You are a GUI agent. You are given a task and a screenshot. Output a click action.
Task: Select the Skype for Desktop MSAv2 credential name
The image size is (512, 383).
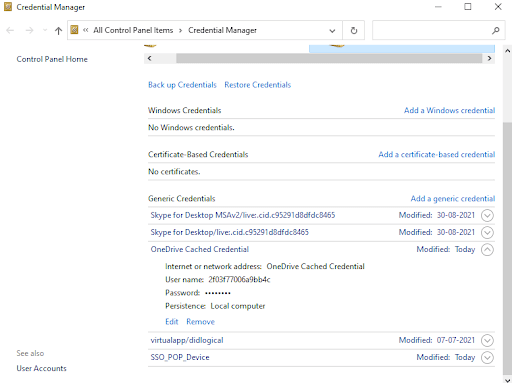pyautogui.click(x=243, y=215)
